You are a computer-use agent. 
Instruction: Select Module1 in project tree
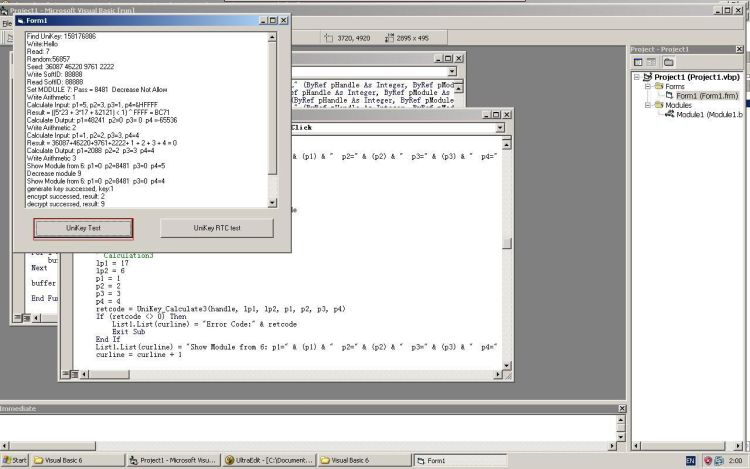coord(709,114)
